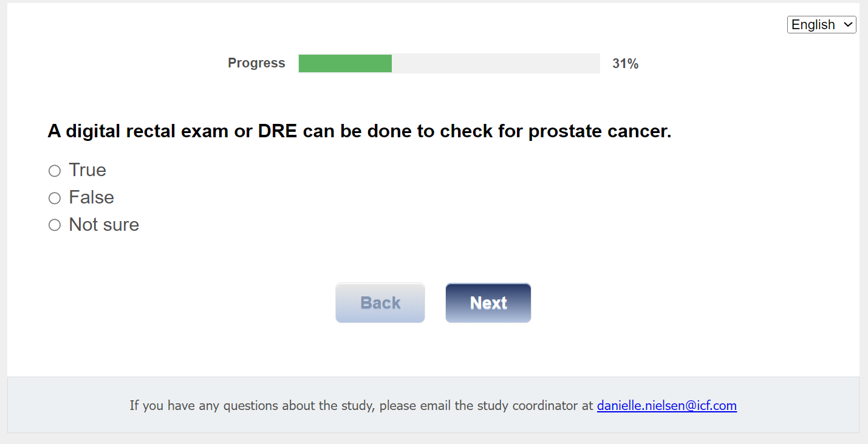
Task: Click "prostate cancer" words in the question
Action: click(x=599, y=131)
